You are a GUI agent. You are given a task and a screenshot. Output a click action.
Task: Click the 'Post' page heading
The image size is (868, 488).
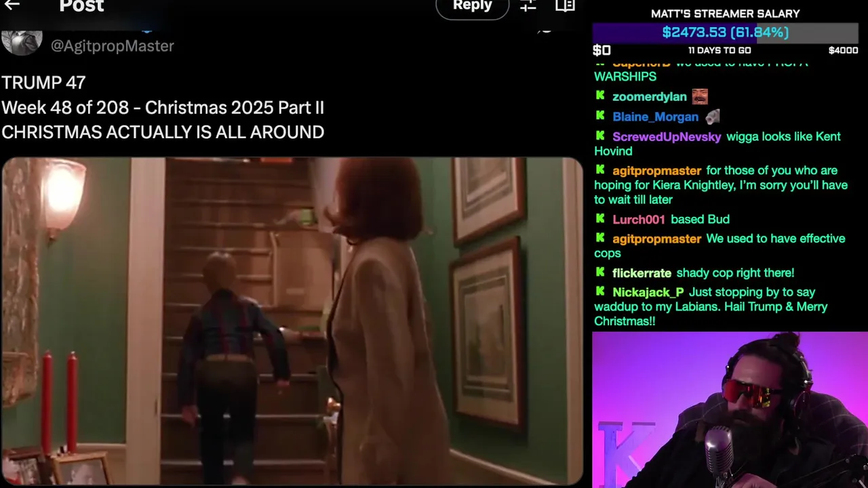(81, 6)
